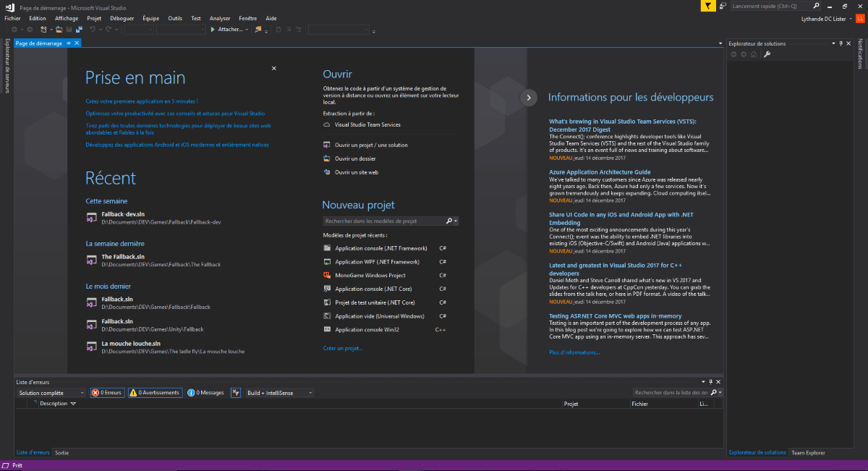Open the Azure Application Architecture Guide article

click(x=600, y=172)
